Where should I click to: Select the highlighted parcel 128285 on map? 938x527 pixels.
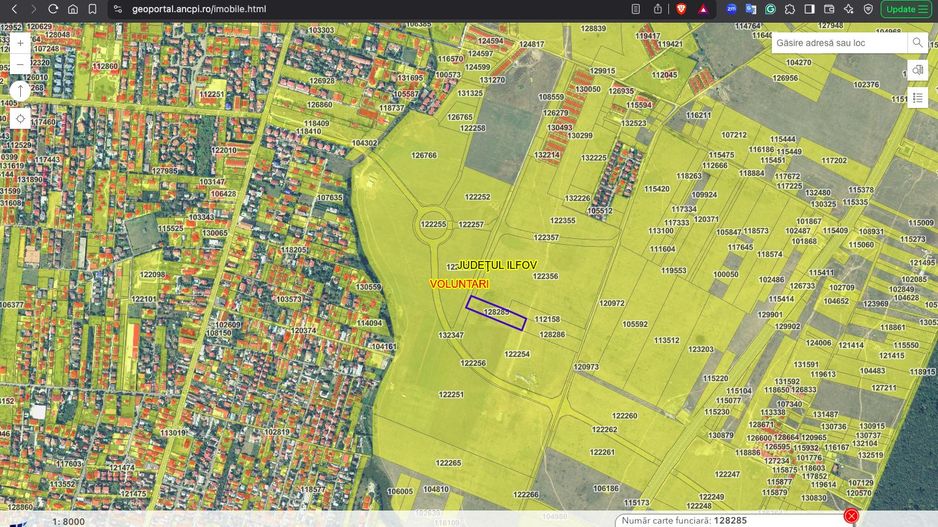coord(496,312)
